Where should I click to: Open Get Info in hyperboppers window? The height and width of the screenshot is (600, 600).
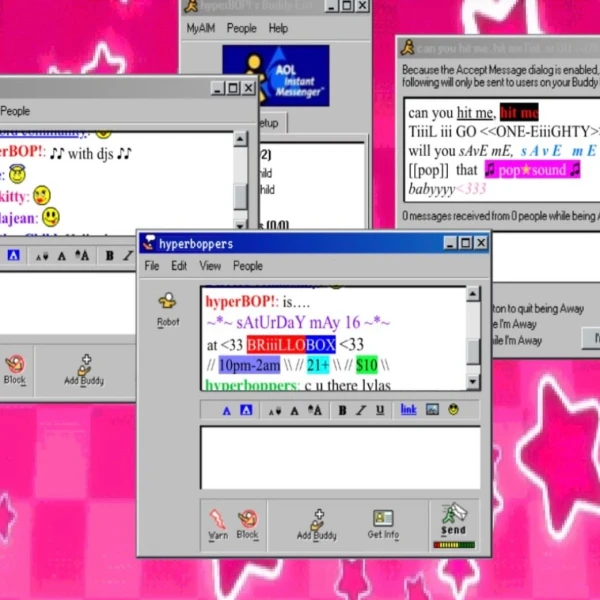(x=383, y=524)
